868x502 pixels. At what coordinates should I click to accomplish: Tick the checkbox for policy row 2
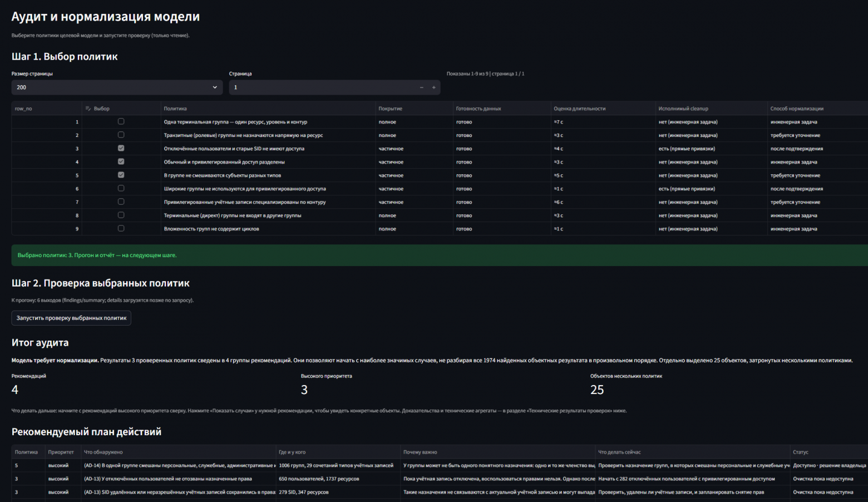121,135
